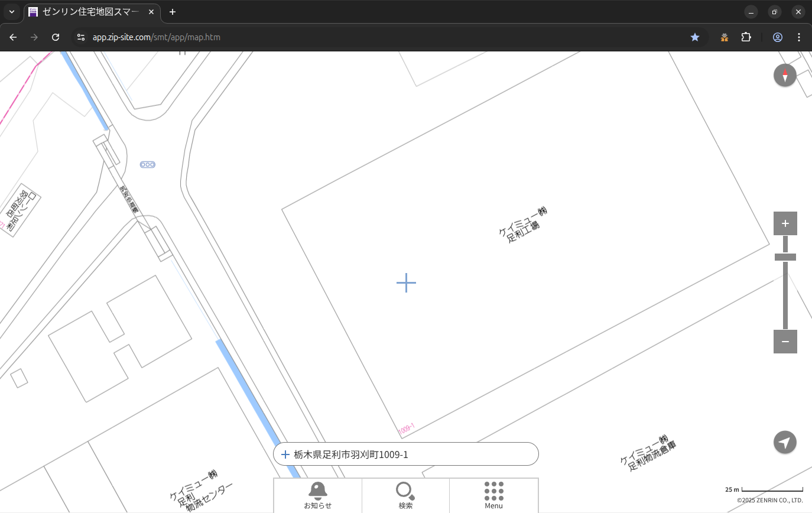Image resolution: width=812 pixels, height=513 pixels.
Task: Click the traffic signal icon on map
Action: coord(148,164)
